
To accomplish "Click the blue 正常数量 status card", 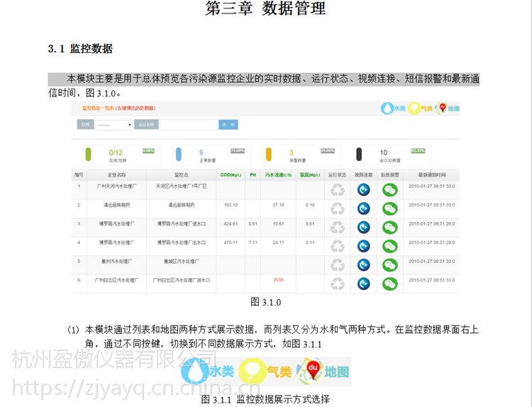I will 206,155.
